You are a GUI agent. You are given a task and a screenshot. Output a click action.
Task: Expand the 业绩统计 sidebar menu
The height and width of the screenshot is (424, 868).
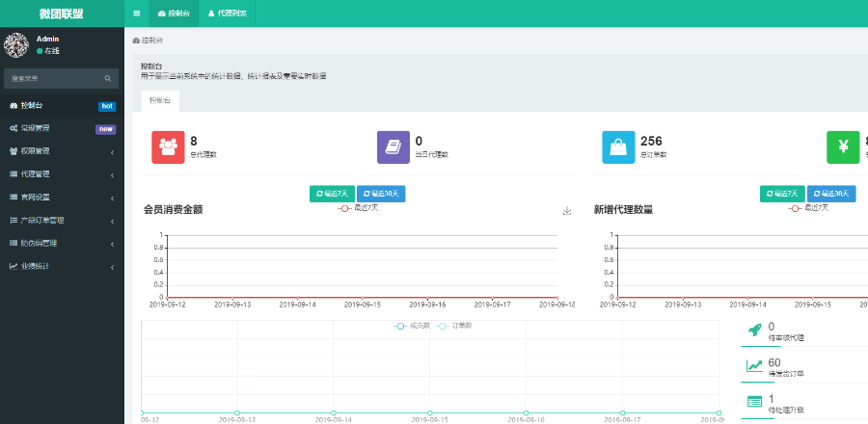pyautogui.click(x=62, y=266)
